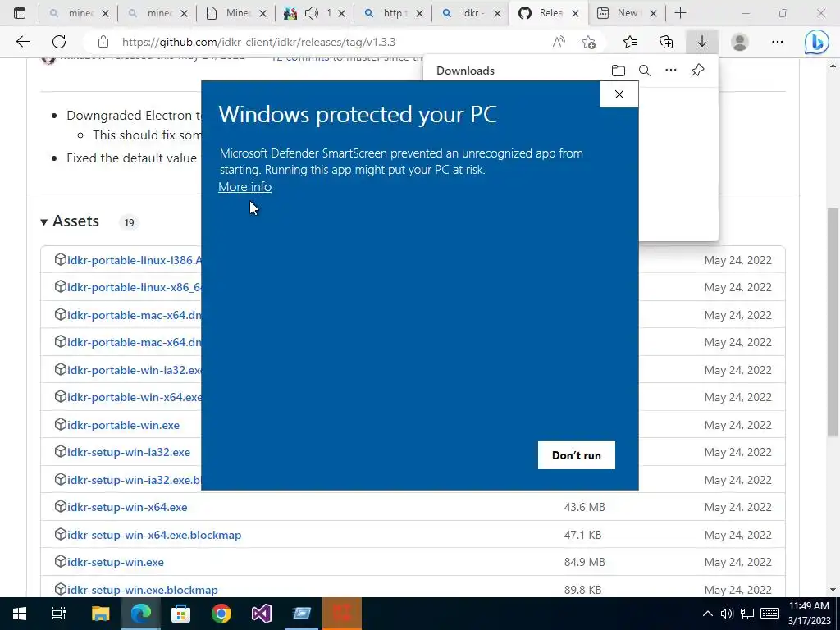Image resolution: width=840 pixels, height=630 pixels.
Task: Open the tab actions menu icon
Action: [x=20, y=13]
